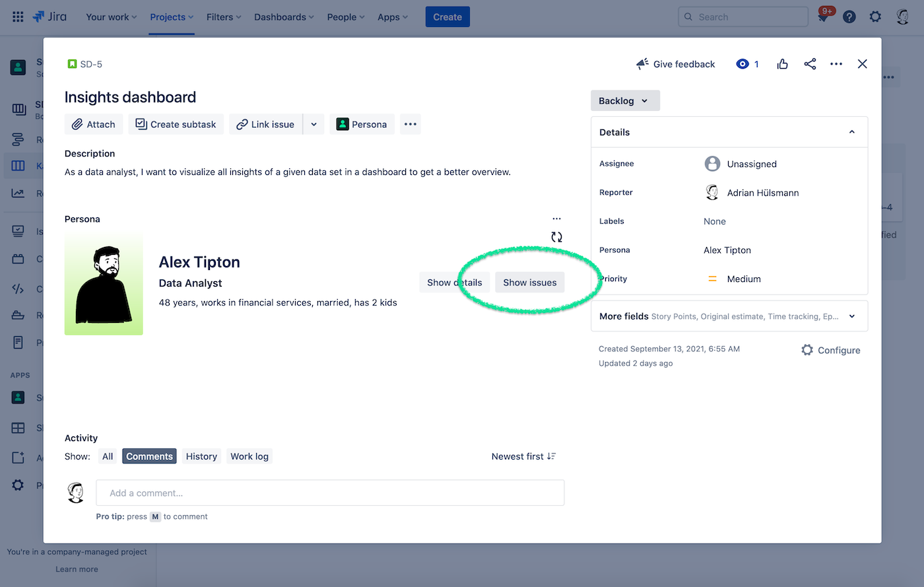Click the SD-5 issue type icon
Viewport: 924px width, 587px height.
pos(72,64)
